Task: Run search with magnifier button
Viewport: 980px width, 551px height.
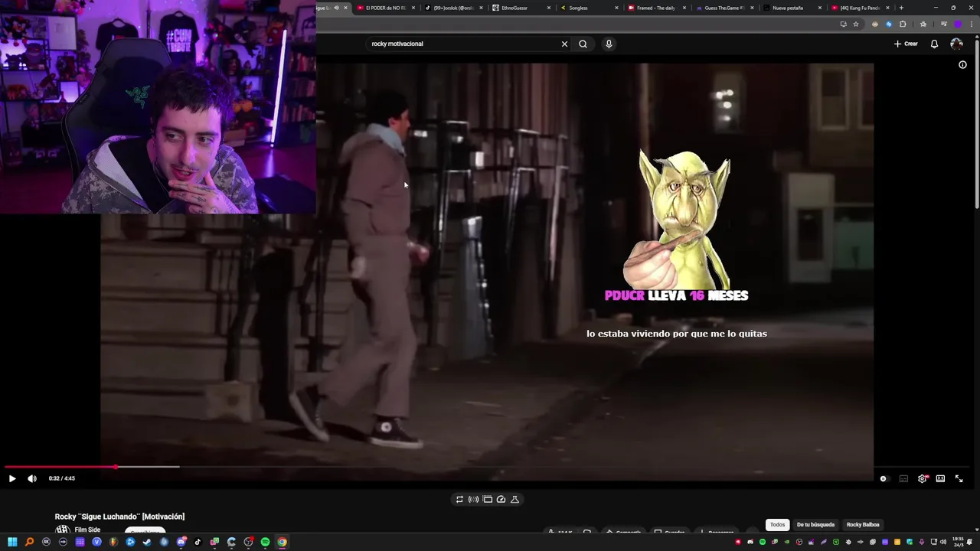Action: pyautogui.click(x=583, y=44)
